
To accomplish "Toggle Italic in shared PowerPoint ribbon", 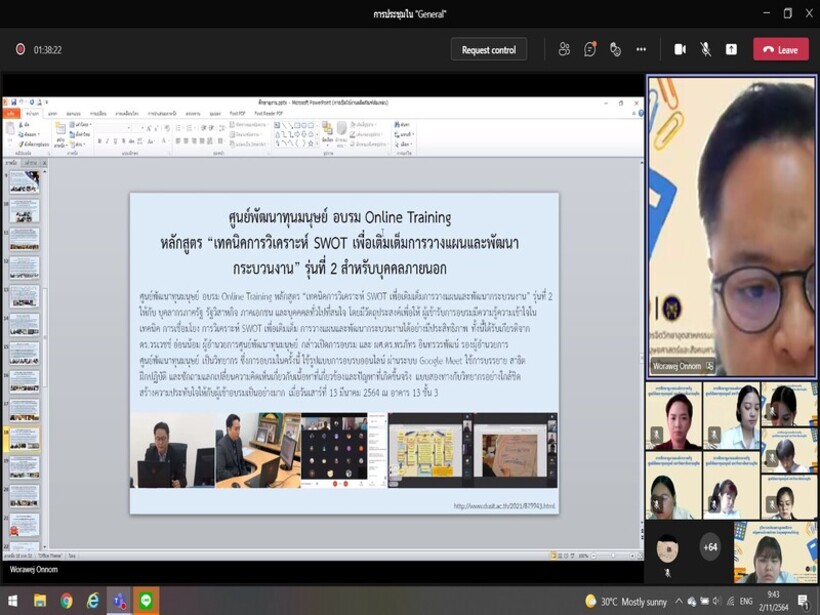I will click(107, 141).
